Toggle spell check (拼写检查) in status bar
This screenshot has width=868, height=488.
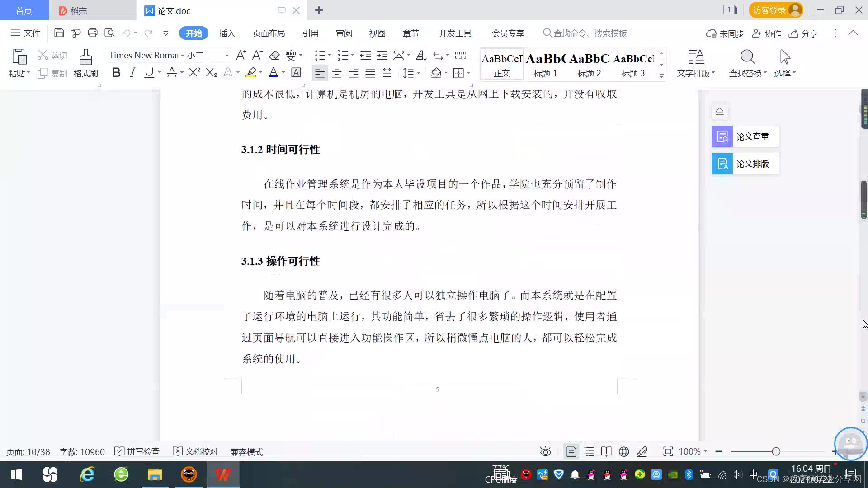(137, 452)
